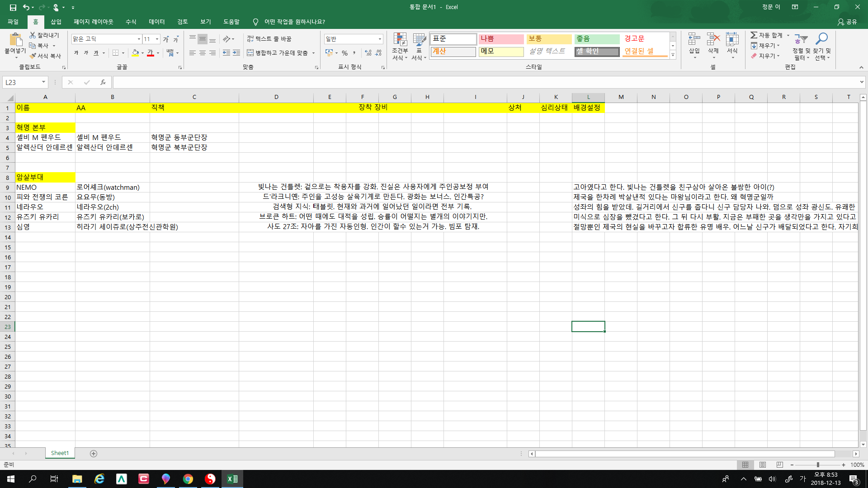Click the formula bar input field
This screenshot has height=488, width=868.
coord(484,82)
